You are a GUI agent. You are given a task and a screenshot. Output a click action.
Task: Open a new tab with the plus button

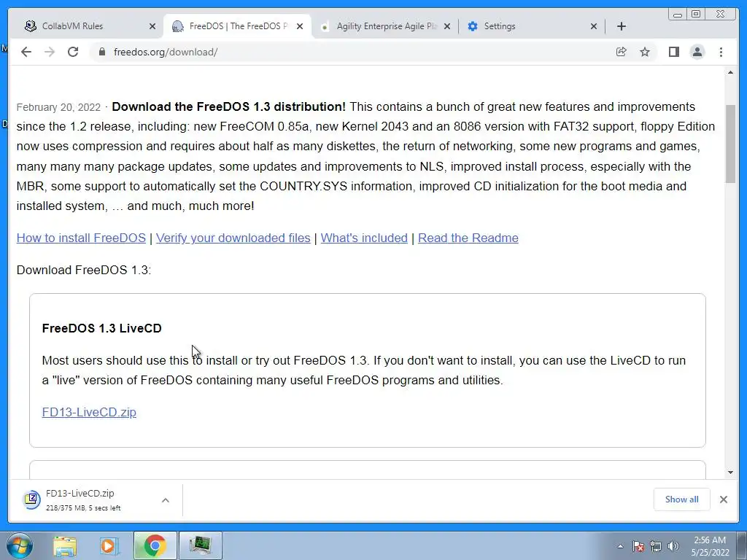click(x=622, y=26)
